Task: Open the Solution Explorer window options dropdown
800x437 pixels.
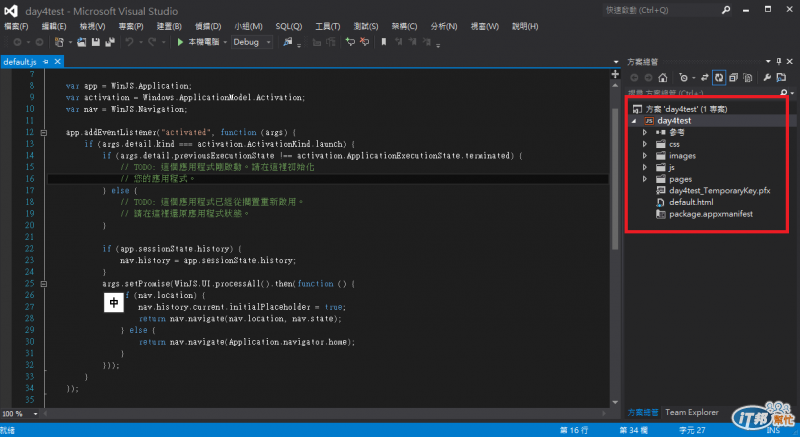Action: [768, 62]
